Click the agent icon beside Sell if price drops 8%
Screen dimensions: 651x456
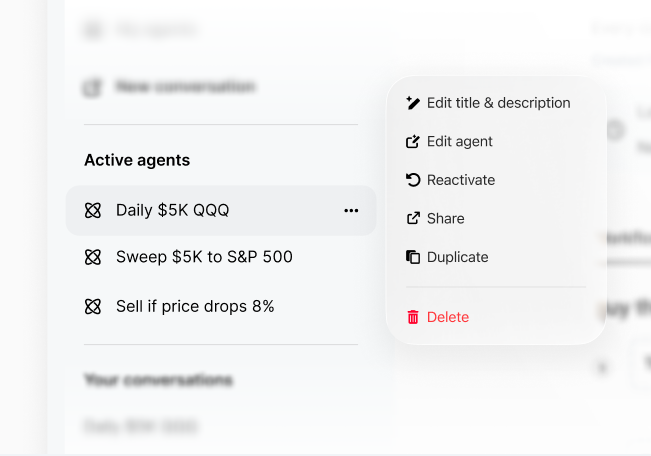tap(93, 306)
